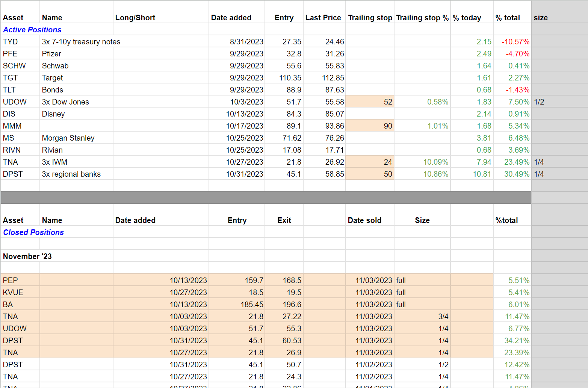Click the "November '23" label cell
Screen dimensions: 588x388
pyautogui.click(x=27, y=256)
